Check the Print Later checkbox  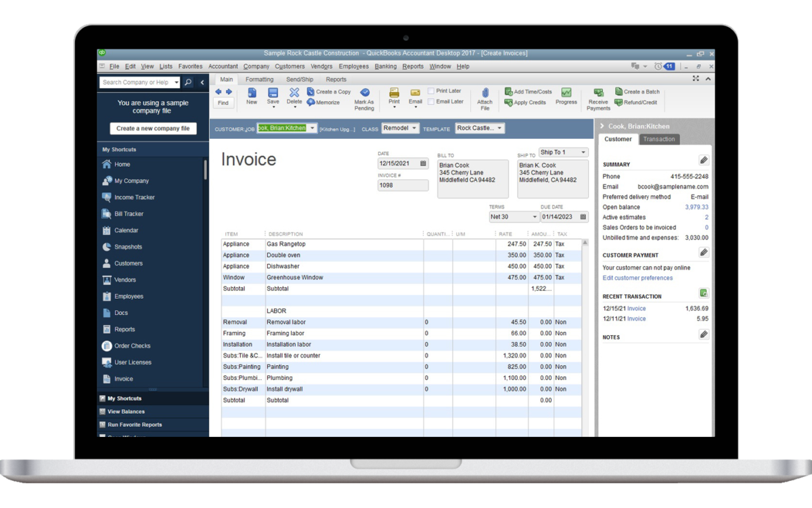tap(431, 90)
